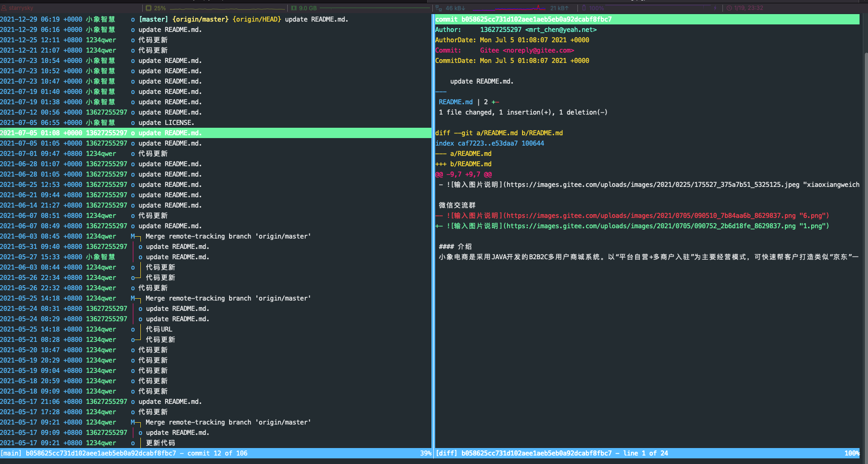
Task: Click the memory icon beside 9.0 GB
Action: [294, 8]
